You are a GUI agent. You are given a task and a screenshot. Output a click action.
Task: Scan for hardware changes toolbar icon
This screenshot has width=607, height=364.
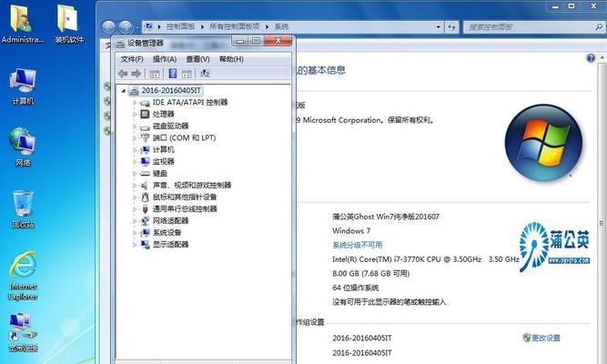point(205,73)
